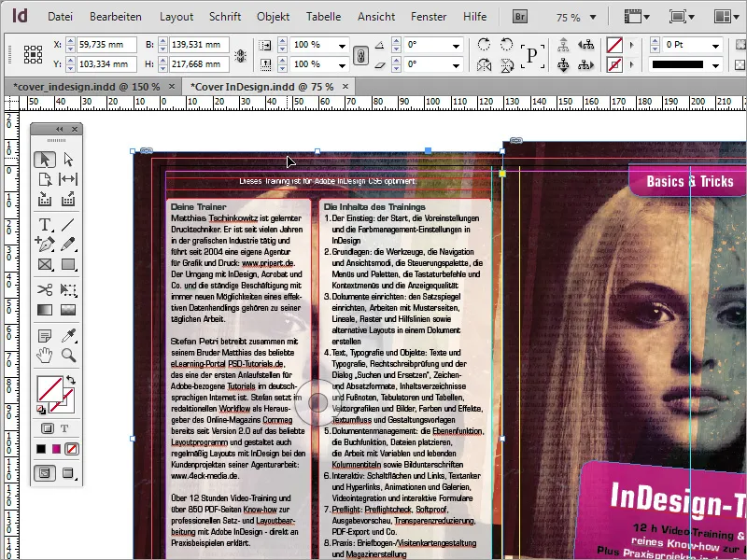Image resolution: width=747 pixels, height=560 pixels.
Task: Open the view options dropdown
Action: click(637, 17)
